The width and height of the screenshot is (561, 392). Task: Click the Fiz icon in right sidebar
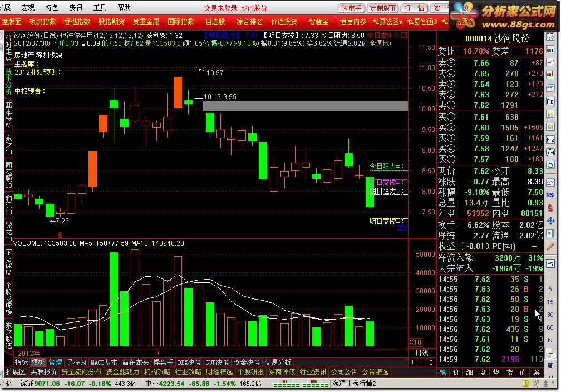pyautogui.click(x=550, y=140)
